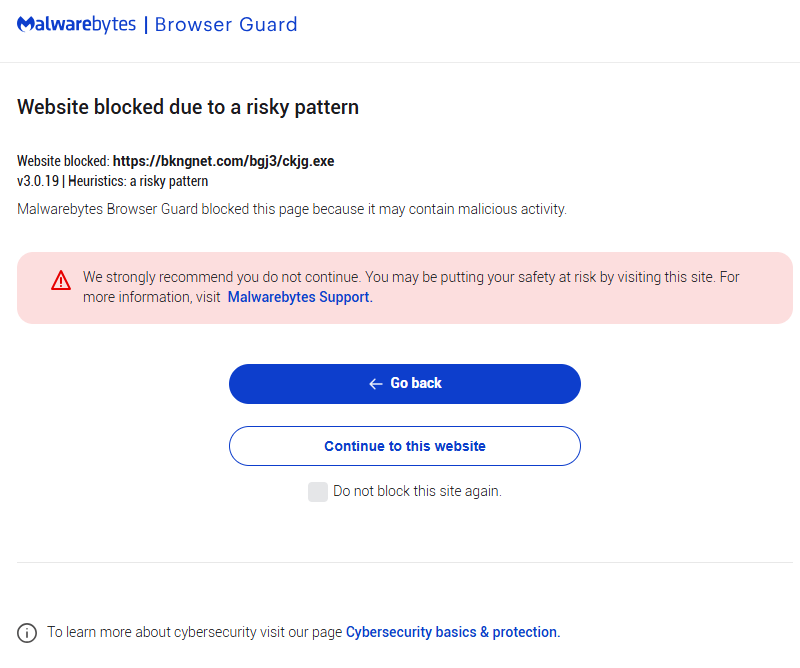
Task: Click 'Continue to this website' button
Action: point(404,446)
